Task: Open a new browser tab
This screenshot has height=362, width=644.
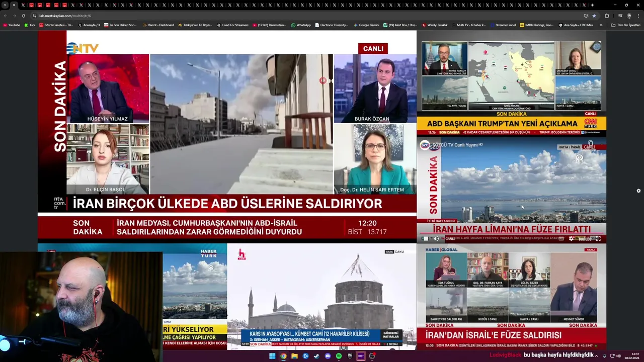Action: pos(592,5)
